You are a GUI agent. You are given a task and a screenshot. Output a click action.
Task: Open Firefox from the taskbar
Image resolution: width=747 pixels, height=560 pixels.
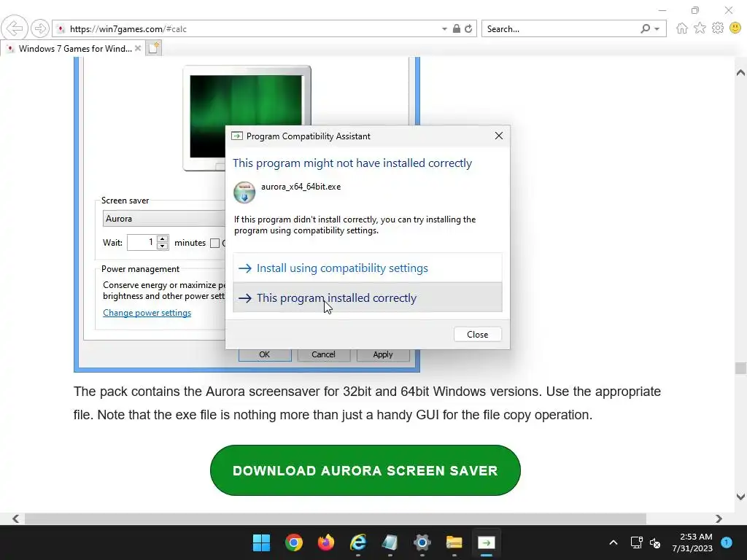coord(326,542)
